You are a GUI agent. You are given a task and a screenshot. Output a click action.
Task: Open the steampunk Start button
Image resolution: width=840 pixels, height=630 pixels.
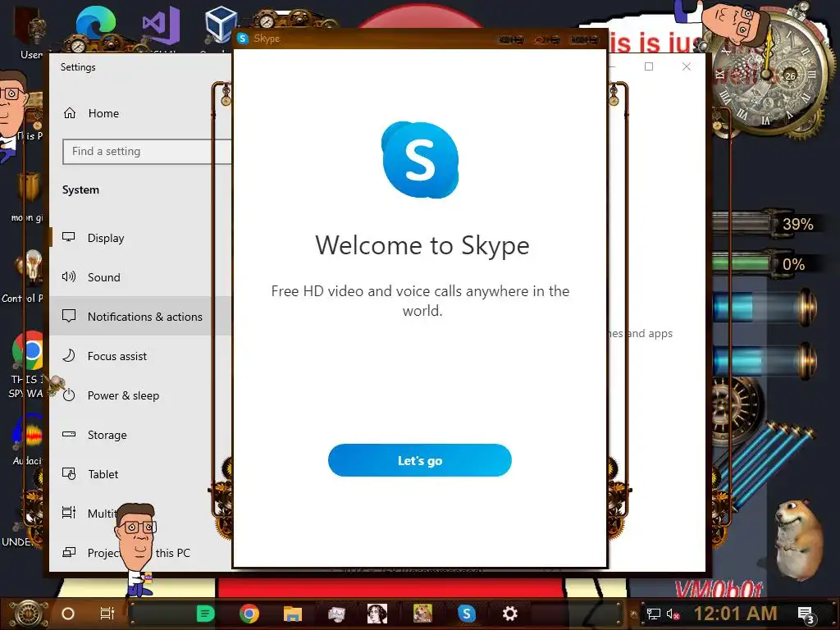29,614
